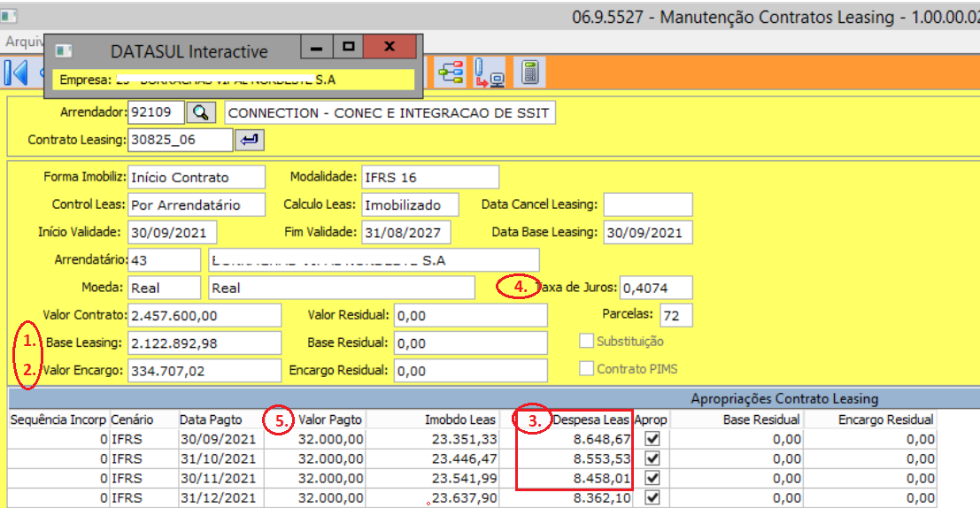Click the DATASUL Interactive window icon

64,50
